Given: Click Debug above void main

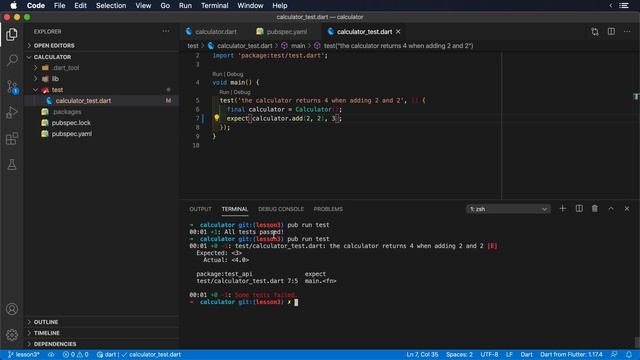Looking at the screenshot, I should (235, 74).
